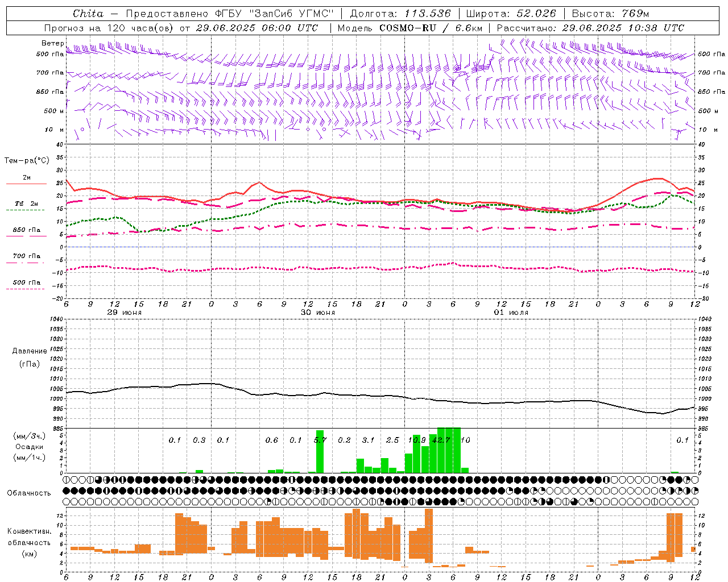This screenshot has width=728, height=582.
Task: Click the "Облачность" cloud cover row label
Action: [x=29, y=493]
